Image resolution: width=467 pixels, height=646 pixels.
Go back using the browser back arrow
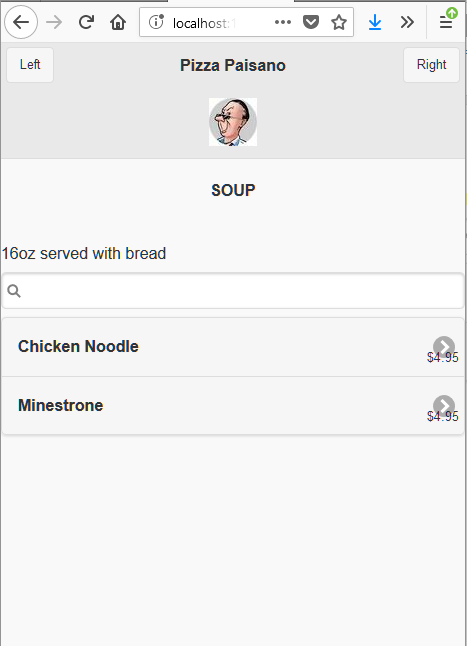pos(21,22)
